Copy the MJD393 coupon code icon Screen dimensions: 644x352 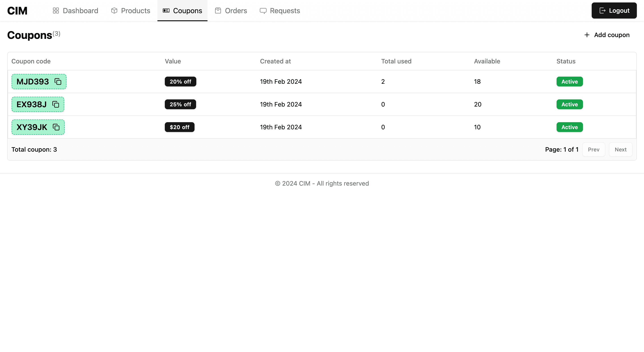58,82
